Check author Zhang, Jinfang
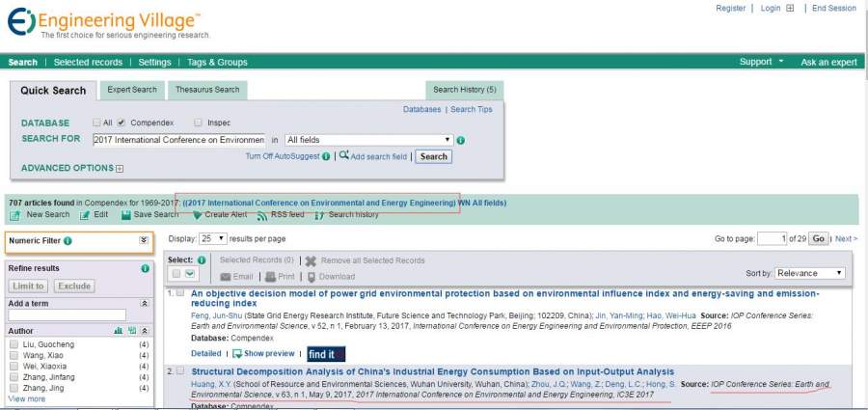Viewport: 868px width, 410px height. click(x=14, y=377)
